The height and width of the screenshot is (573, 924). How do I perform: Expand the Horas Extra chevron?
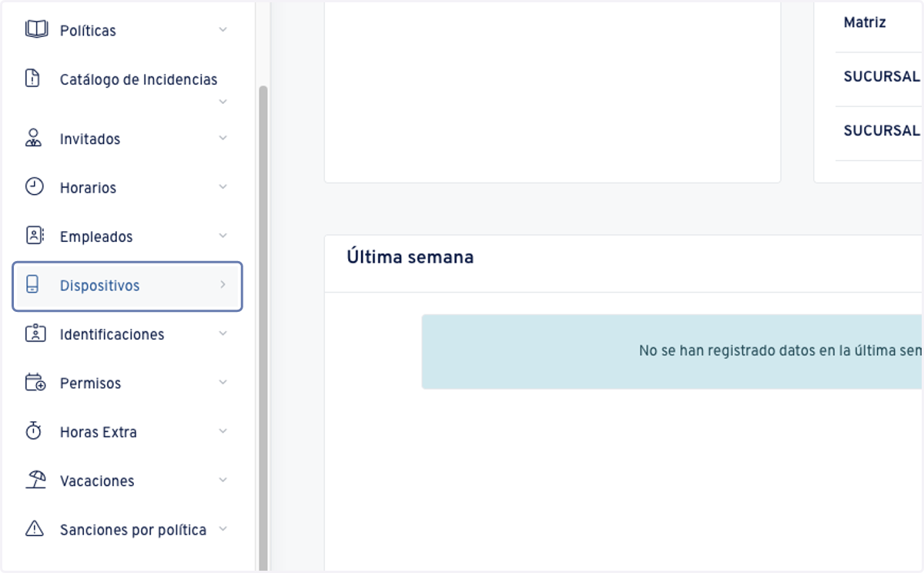[x=223, y=431]
